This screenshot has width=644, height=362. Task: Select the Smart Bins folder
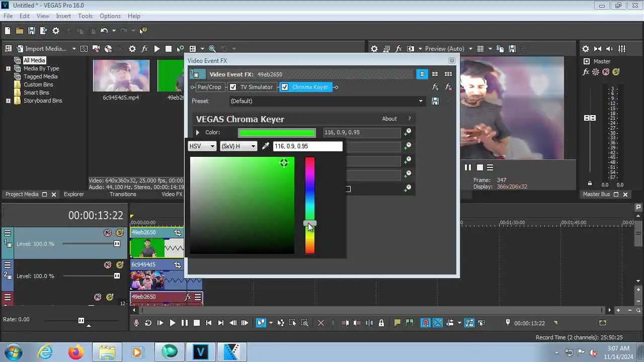point(36,93)
